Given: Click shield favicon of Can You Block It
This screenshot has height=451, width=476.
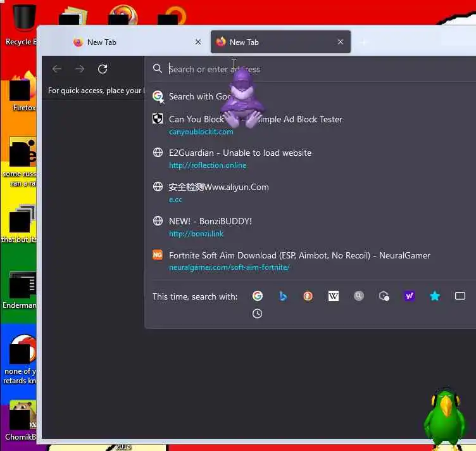Looking at the screenshot, I should [158, 118].
